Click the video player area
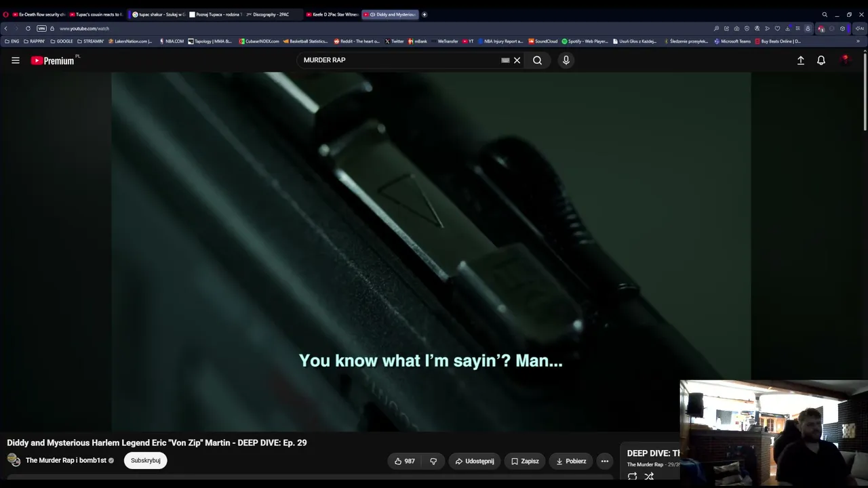Screen dimensions: 868x488 pyautogui.click(x=431, y=251)
